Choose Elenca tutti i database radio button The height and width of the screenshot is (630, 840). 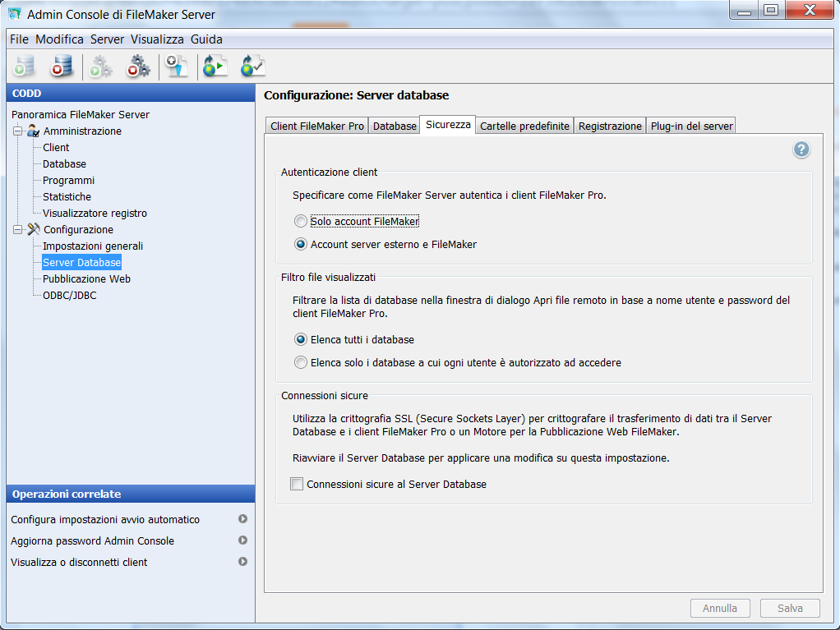click(301, 339)
